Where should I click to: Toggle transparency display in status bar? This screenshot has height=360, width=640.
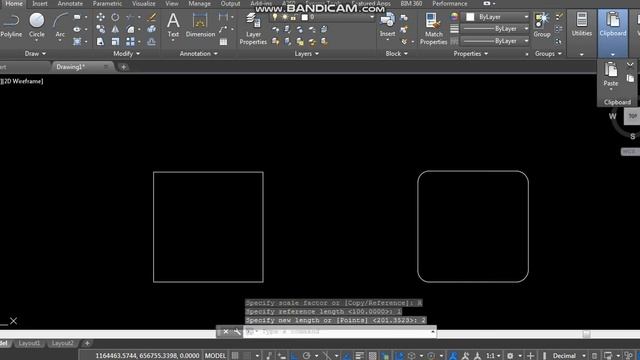pos(372,356)
